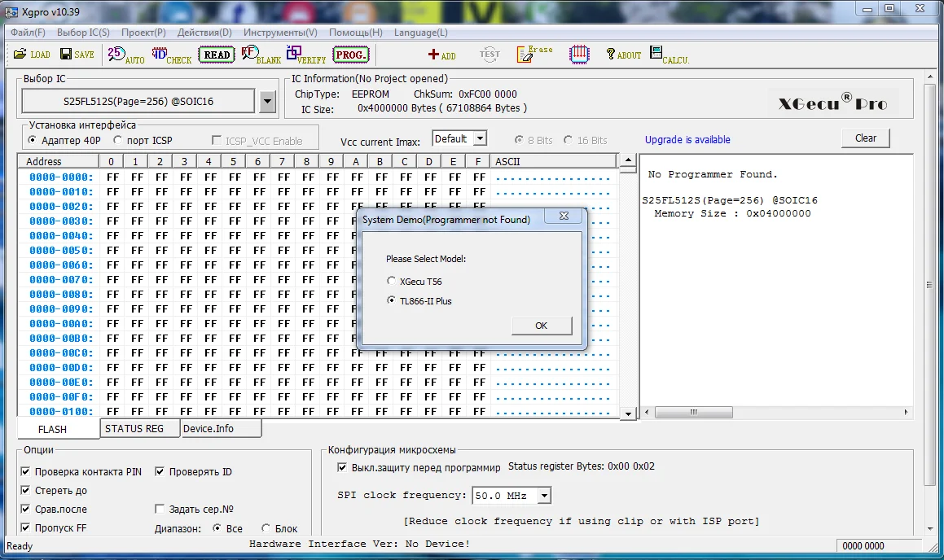Click hex table scroll down arrow
944x560 pixels.
point(628,413)
